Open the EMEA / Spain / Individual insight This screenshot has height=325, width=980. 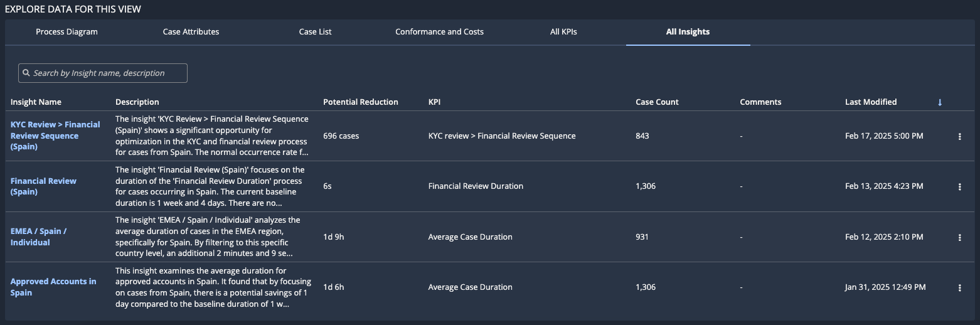38,237
